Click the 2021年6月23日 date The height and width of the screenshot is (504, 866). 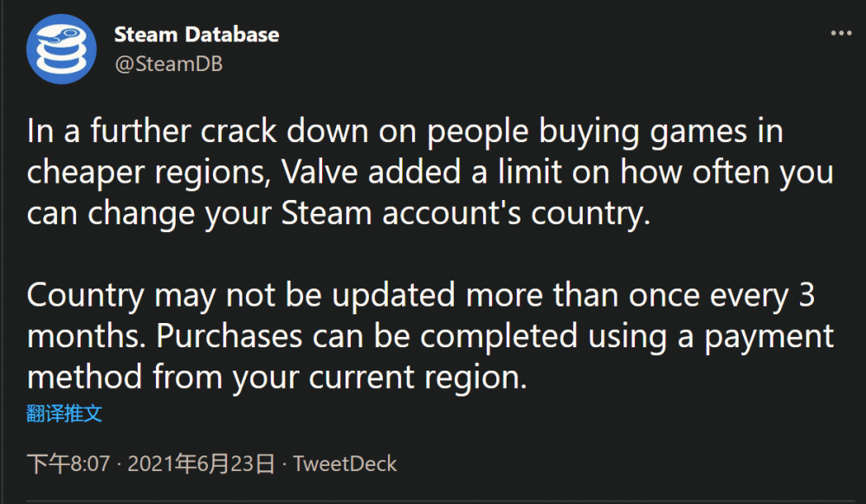click(201, 463)
